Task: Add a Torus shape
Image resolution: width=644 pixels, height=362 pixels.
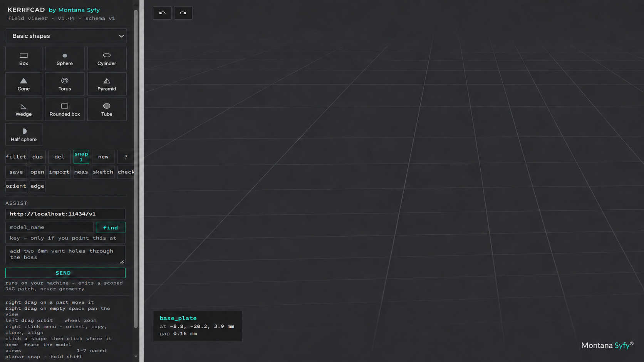Action: (65, 84)
